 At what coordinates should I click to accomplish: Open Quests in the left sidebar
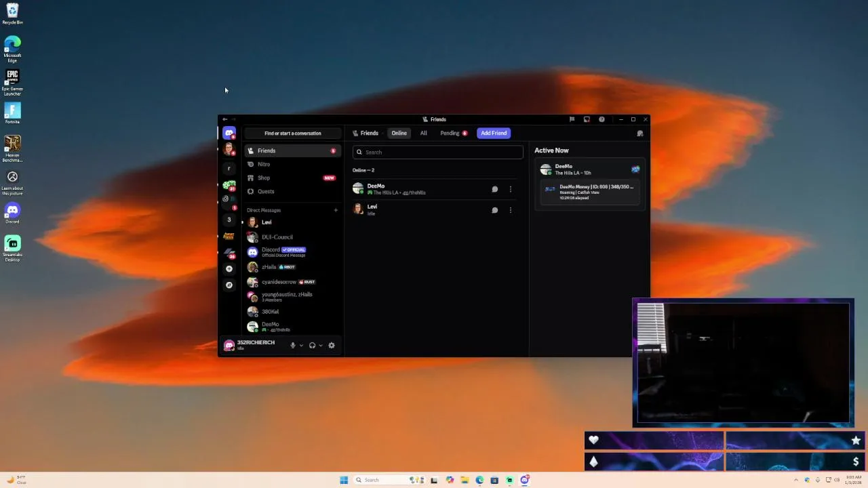click(x=293, y=191)
